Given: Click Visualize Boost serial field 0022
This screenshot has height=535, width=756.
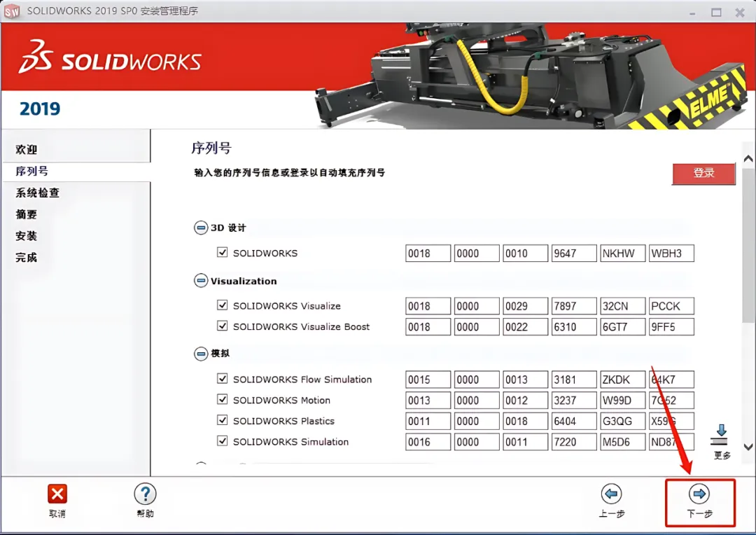Looking at the screenshot, I should coord(525,326).
